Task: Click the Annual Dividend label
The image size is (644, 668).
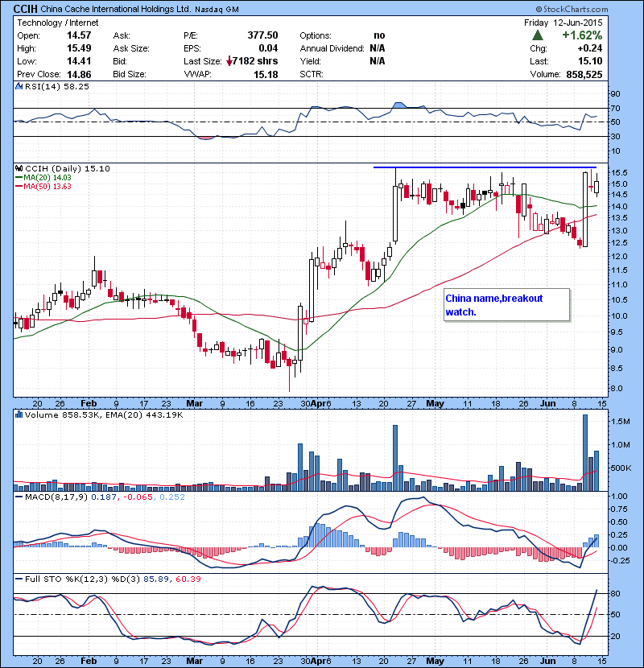Action: coord(332,48)
